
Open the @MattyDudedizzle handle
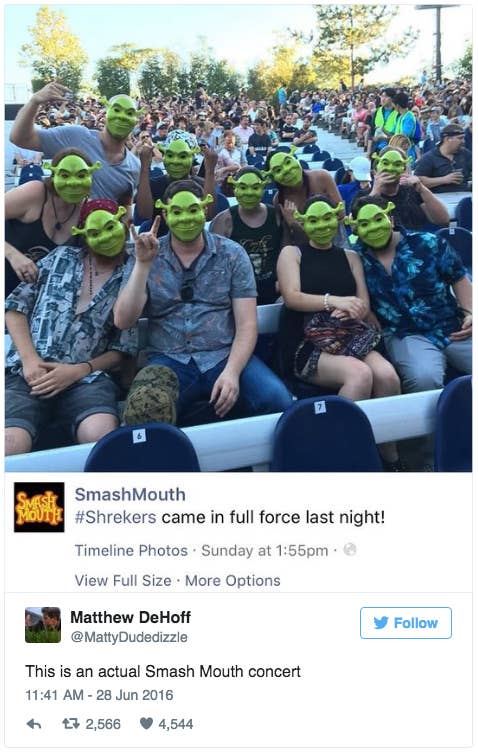click(x=129, y=637)
